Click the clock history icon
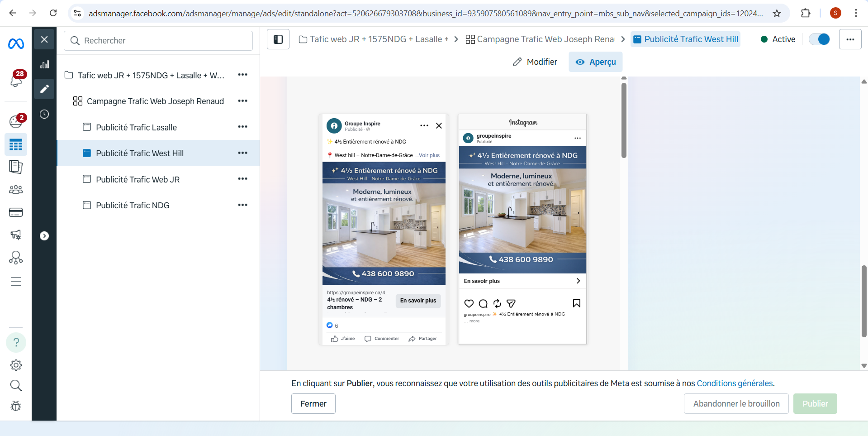Viewport: 868px width, 436px height. 44,114
